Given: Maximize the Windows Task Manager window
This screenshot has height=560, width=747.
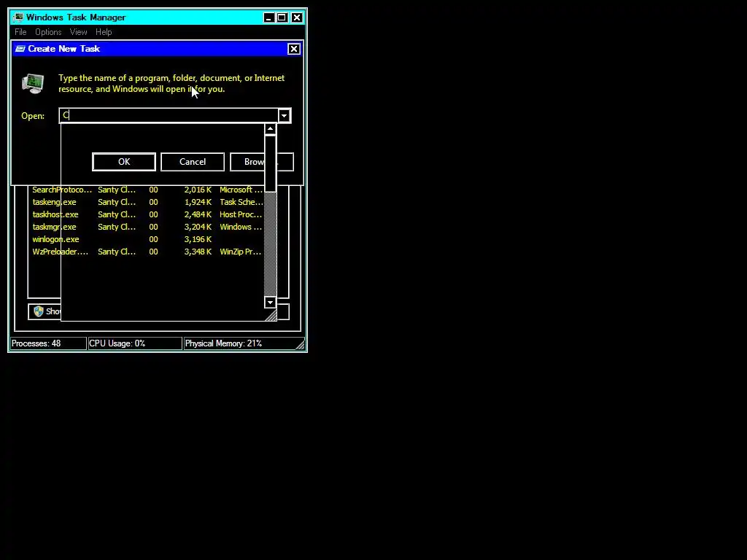Looking at the screenshot, I should click(x=282, y=17).
